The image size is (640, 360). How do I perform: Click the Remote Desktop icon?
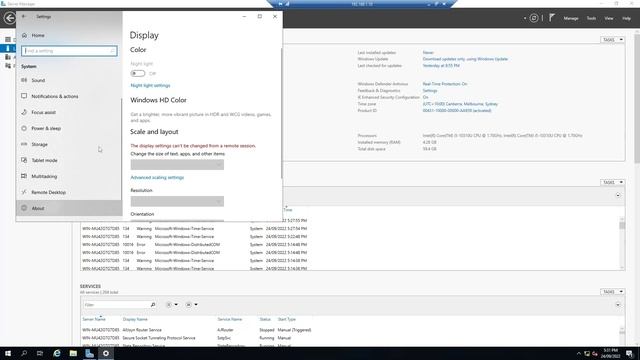coord(24,192)
